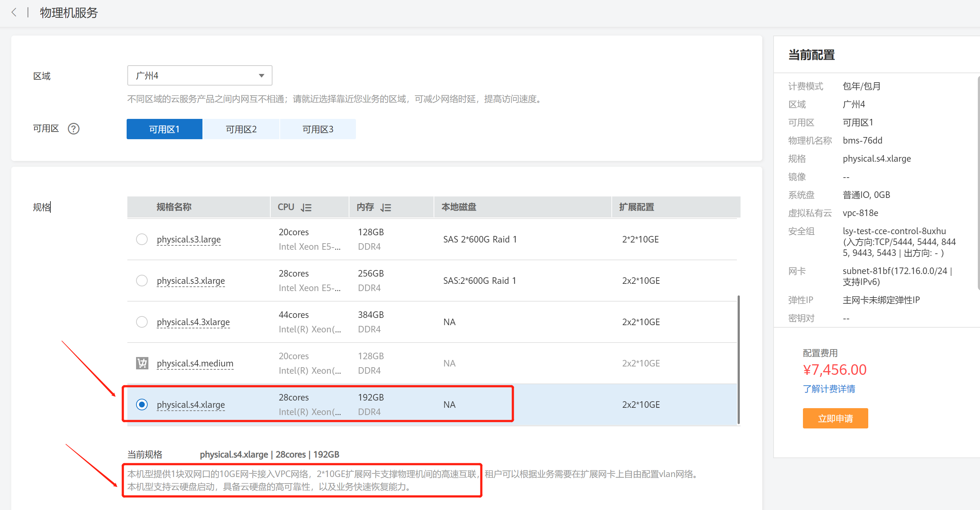
Task: Click the 扩展配置 column header
Action: coord(636,207)
